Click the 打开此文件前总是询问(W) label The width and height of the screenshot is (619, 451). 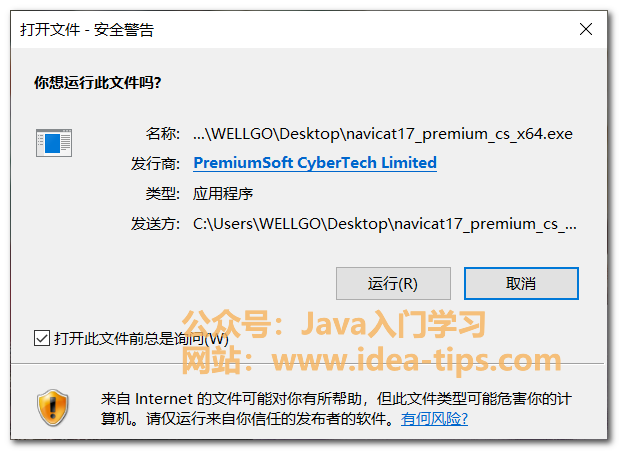coord(141,338)
